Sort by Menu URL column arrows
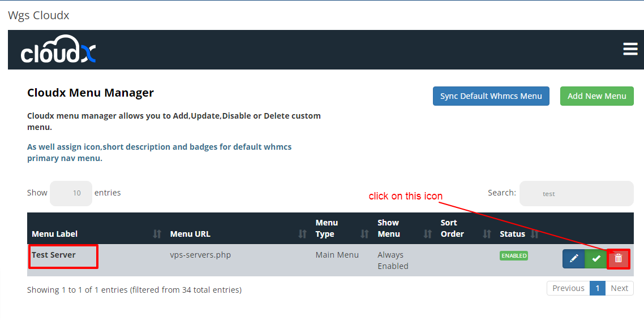 point(302,234)
